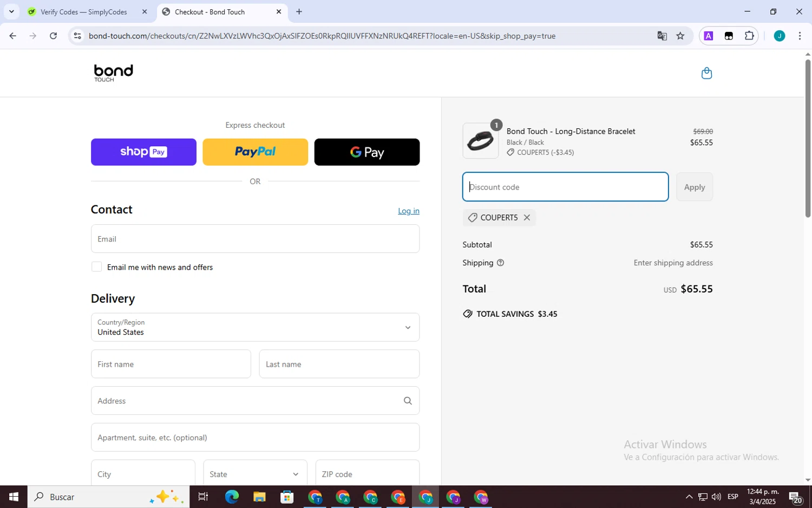Click the Buscar taskbar search box
The width and height of the screenshot is (812, 508).
pos(109,497)
